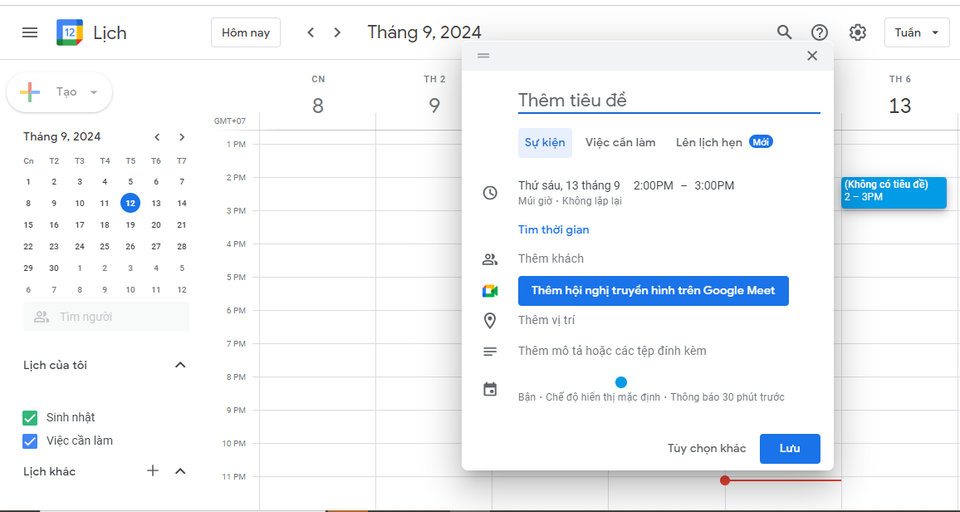Go to previous week with left arrow
The width and height of the screenshot is (960, 512).
311,32
